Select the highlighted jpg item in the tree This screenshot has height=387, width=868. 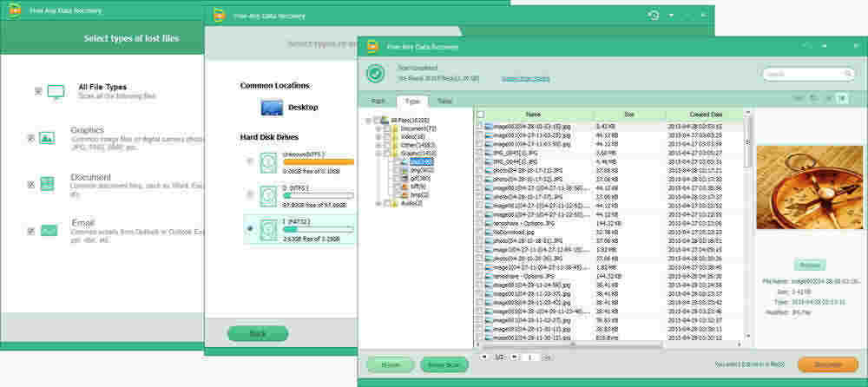click(421, 161)
